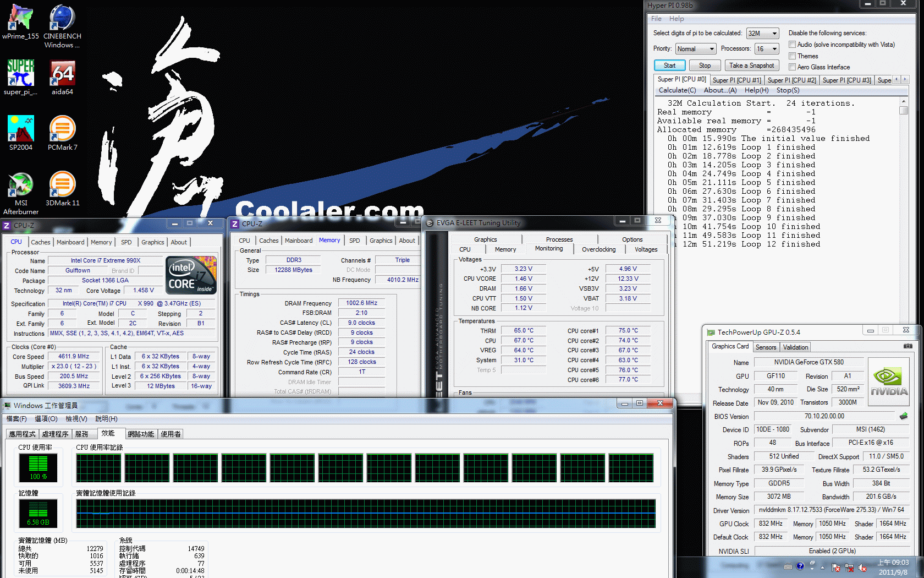This screenshot has height=578, width=924.
Task: Open SPD tab in CPU-Z Memory window
Action: click(x=355, y=241)
